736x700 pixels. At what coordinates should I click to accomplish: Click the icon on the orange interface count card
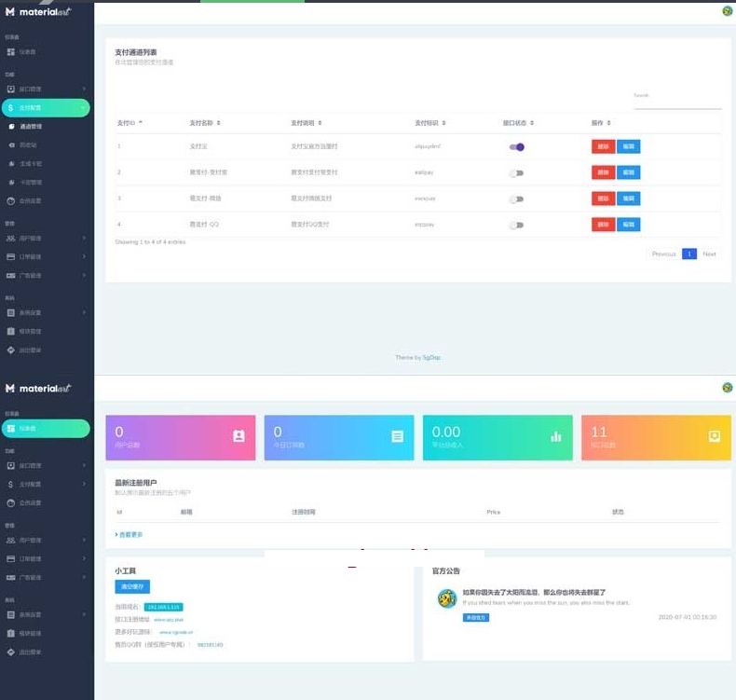pos(714,435)
